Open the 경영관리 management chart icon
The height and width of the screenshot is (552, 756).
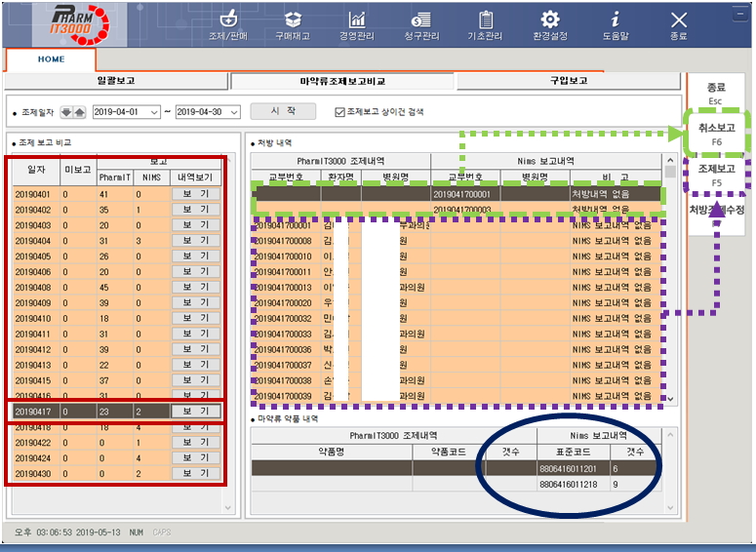pos(357,25)
